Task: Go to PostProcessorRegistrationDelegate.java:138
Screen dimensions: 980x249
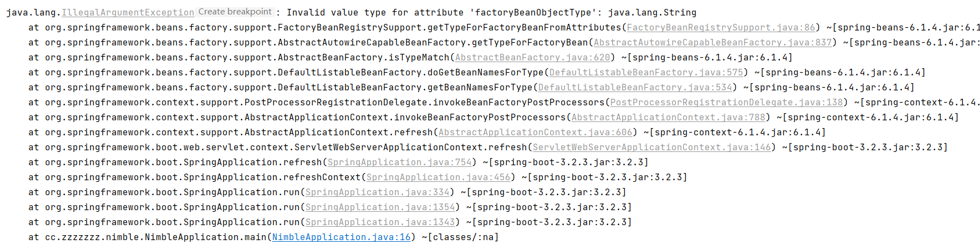Action: tap(726, 102)
